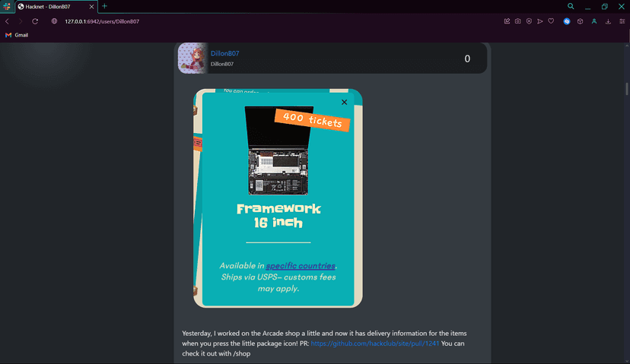Open the Easy Setup settings menu

(x=622, y=21)
